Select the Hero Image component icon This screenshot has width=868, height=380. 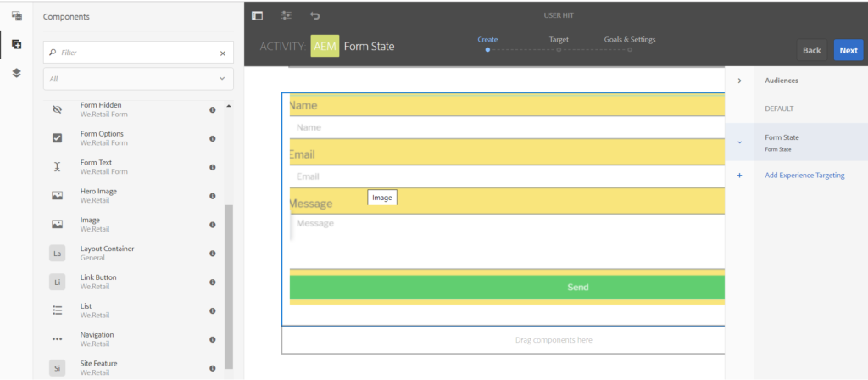pos(57,196)
